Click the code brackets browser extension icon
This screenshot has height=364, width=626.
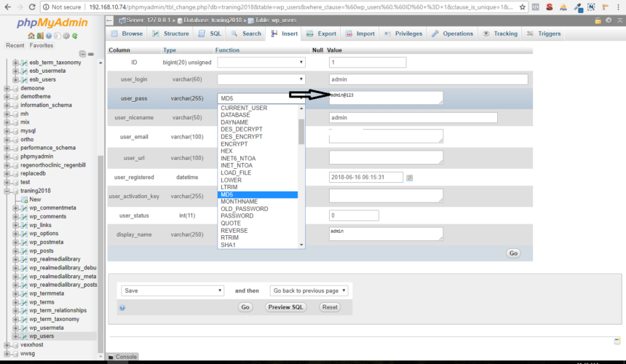click(536, 7)
